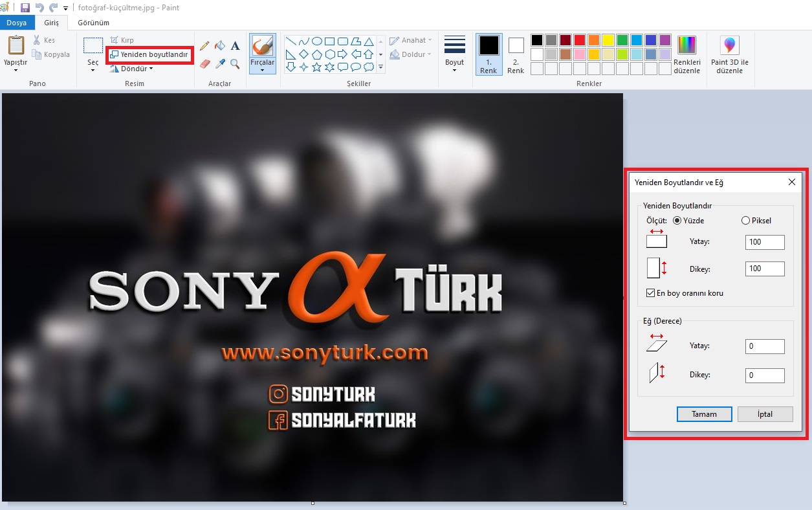This screenshot has height=510, width=812.
Task: Click the resize Yatay input field
Action: tap(765, 242)
